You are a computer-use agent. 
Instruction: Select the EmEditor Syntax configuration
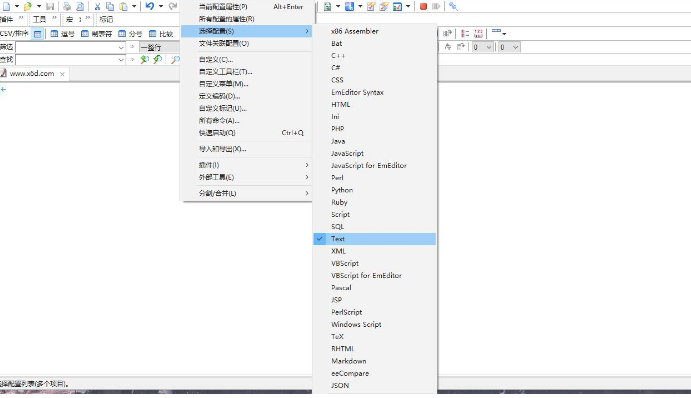(x=375, y=93)
